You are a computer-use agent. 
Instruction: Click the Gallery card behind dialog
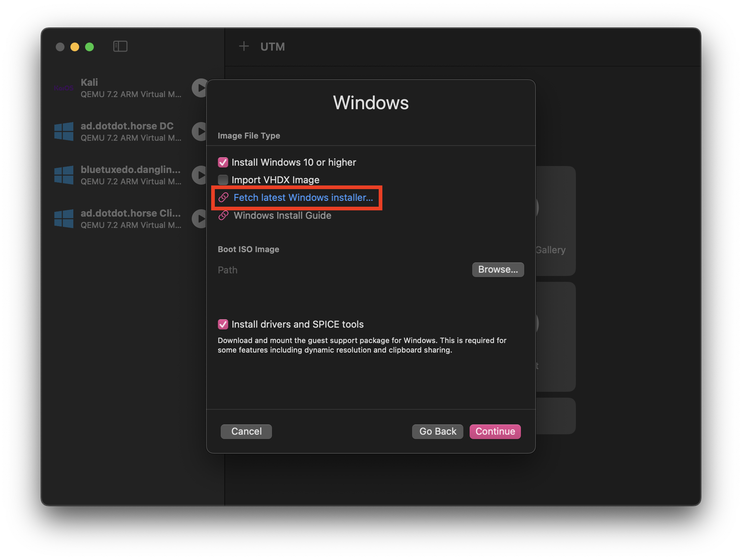[x=555, y=221]
